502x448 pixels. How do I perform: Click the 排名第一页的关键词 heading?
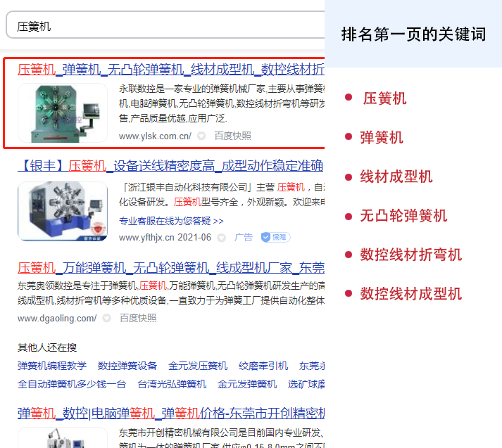pos(413,34)
